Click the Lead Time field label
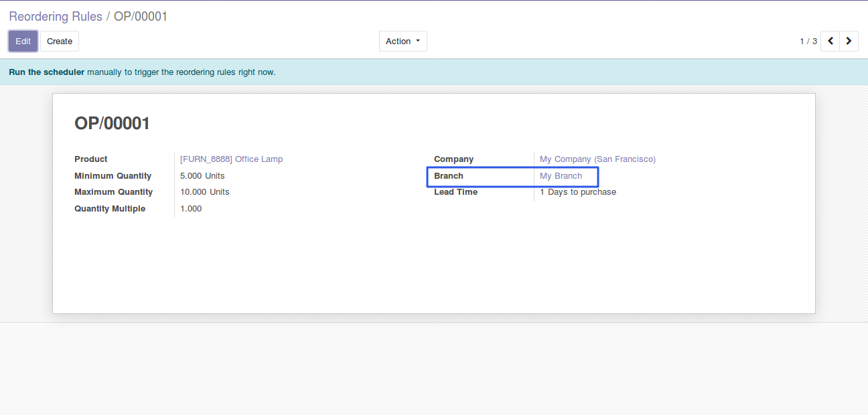This screenshot has height=415, width=868. [455, 192]
